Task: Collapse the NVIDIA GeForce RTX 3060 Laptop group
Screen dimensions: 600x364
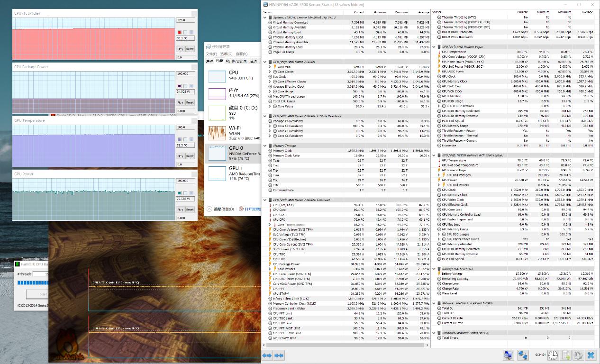Action: tap(433, 155)
